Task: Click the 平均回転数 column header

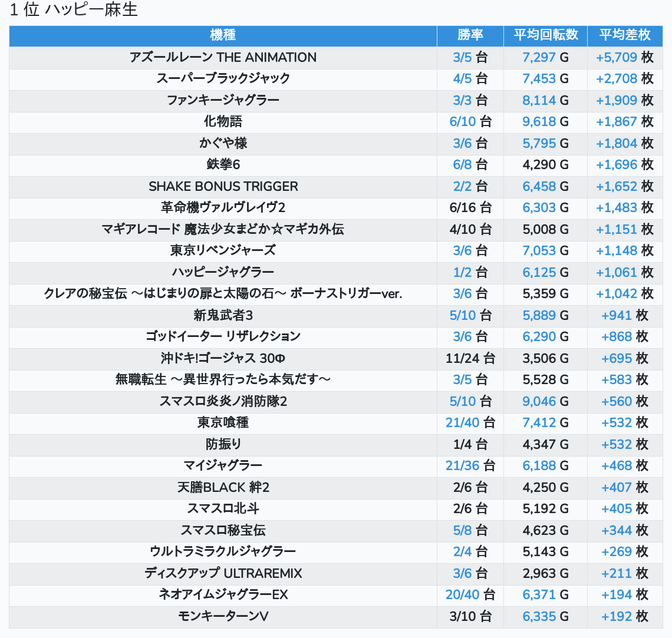Action: pyautogui.click(x=545, y=35)
